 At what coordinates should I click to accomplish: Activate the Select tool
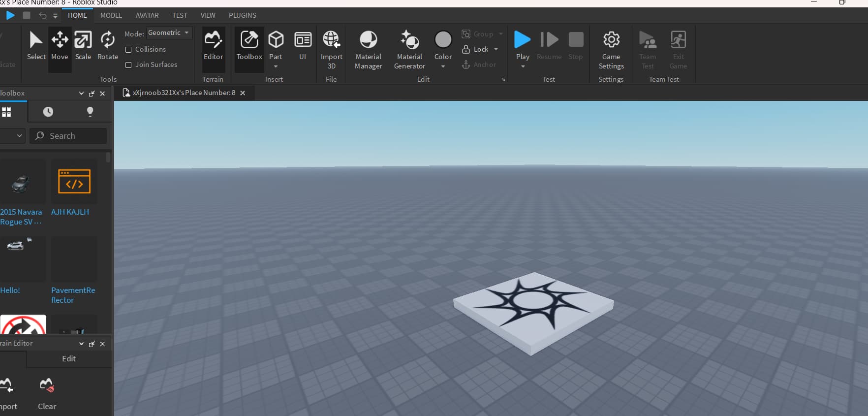36,45
